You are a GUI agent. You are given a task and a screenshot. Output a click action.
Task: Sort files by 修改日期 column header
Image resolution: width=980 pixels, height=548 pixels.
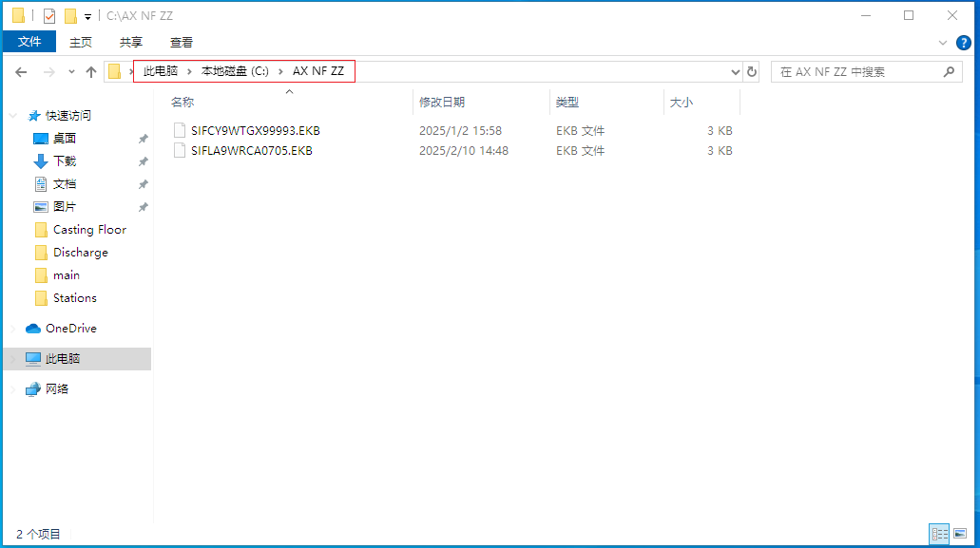click(x=442, y=103)
